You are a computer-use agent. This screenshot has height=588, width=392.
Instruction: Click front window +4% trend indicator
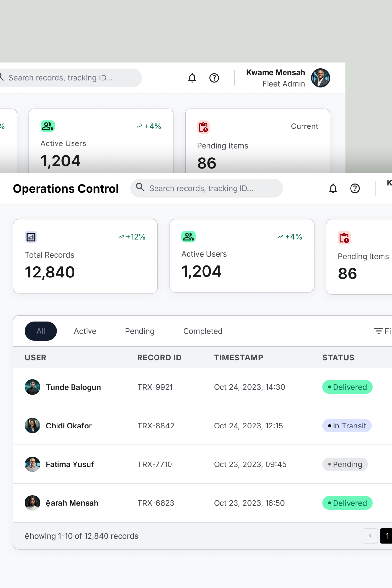point(289,237)
